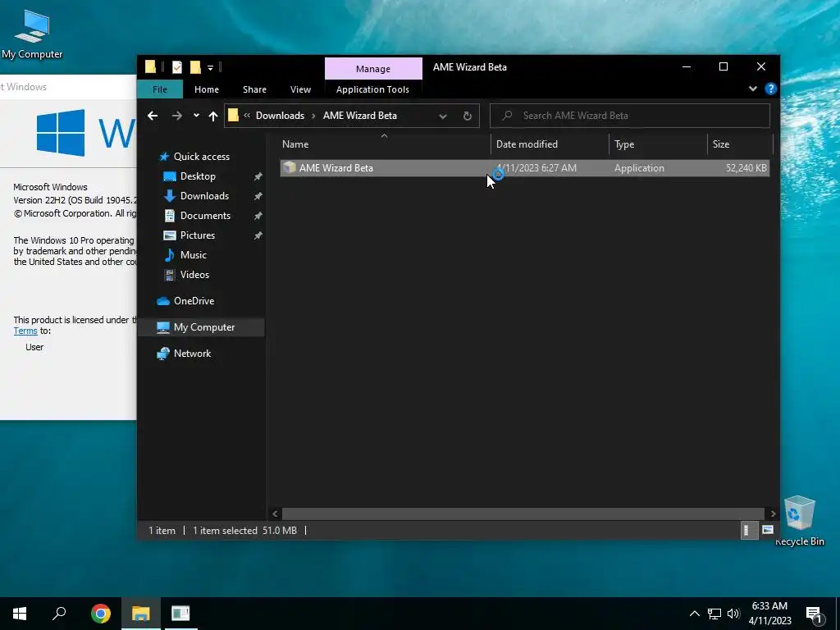Open taskbar Search
Screen dimensions: 840x630
59,614
